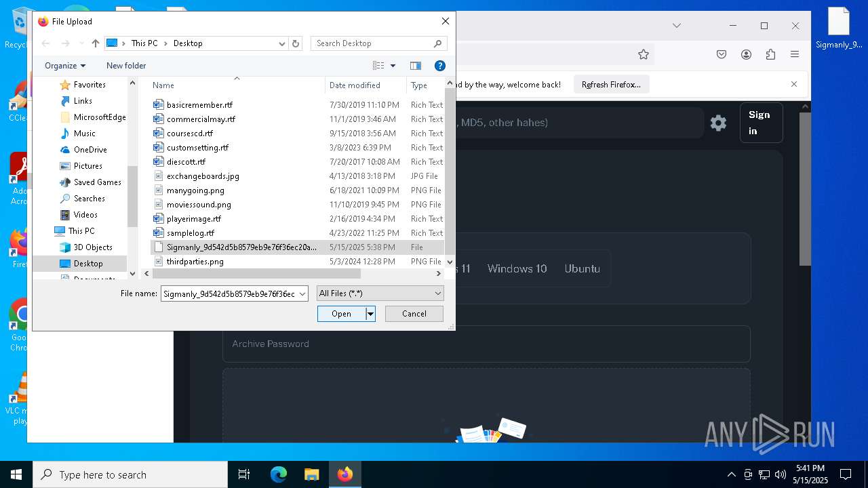The image size is (868, 488).
Task: Click the Cancel button
Action: pyautogui.click(x=414, y=314)
